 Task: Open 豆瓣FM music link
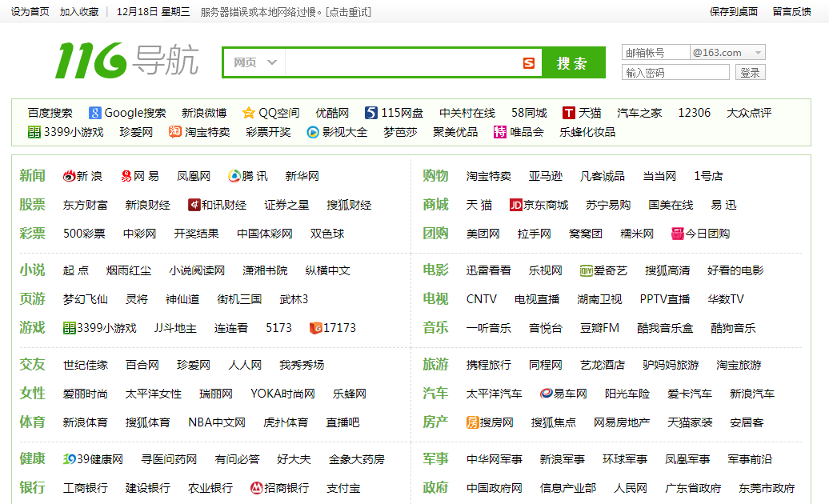599,328
